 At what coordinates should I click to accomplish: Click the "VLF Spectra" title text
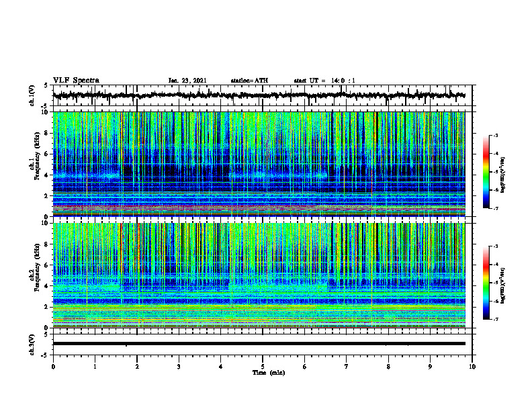coord(76,80)
